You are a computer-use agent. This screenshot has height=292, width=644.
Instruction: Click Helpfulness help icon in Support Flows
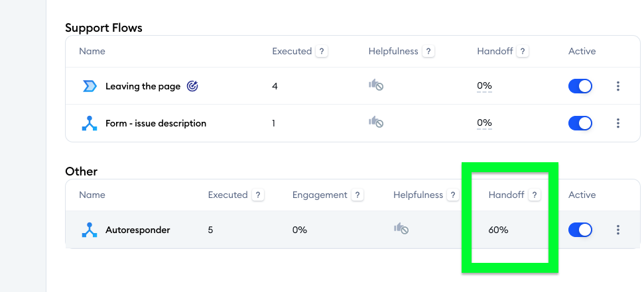pyautogui.click(x=428, y=51)
